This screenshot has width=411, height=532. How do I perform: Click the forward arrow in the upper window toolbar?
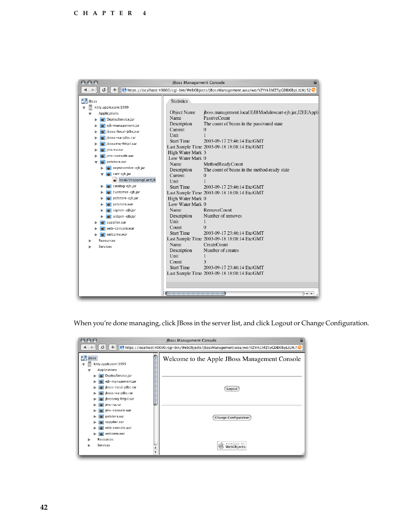(x=93, y=90)
